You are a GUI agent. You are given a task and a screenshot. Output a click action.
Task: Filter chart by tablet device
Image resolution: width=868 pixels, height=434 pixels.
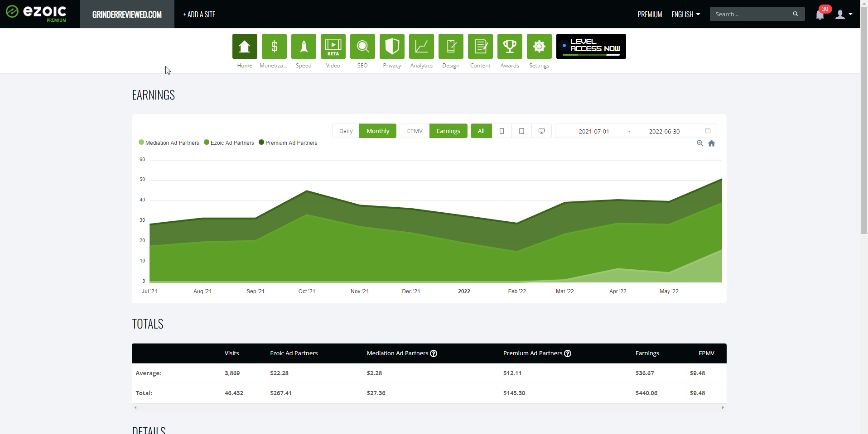(521, 131)
